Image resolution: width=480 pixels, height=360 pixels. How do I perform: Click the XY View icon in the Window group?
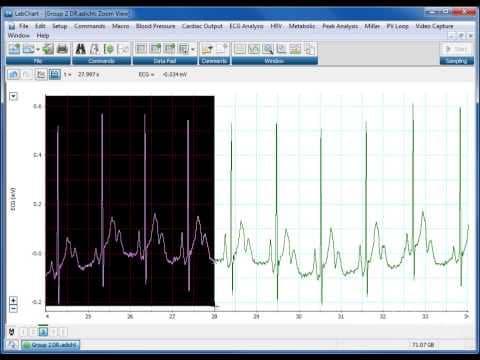click(282, 49)
